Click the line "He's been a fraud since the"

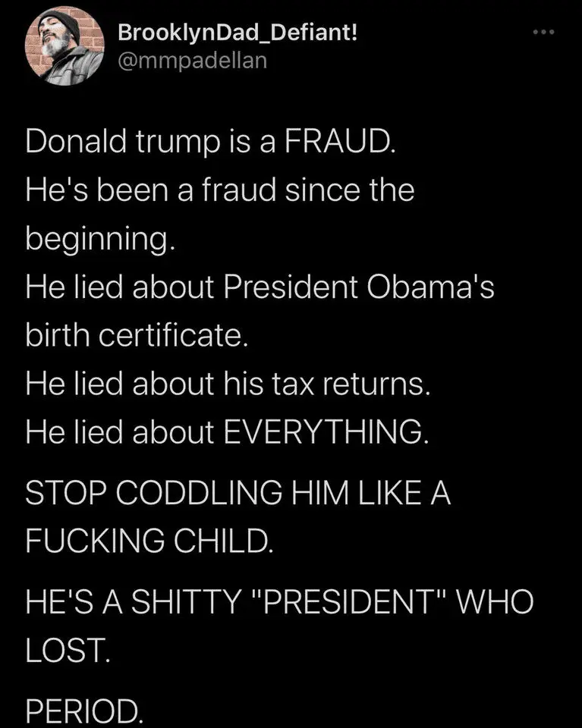pos(220,190)
